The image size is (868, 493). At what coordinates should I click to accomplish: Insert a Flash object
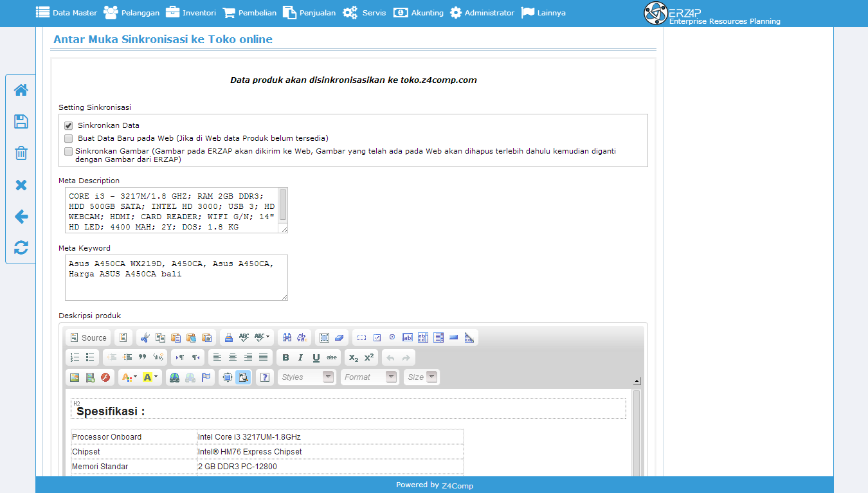click(x=106, y=377)
